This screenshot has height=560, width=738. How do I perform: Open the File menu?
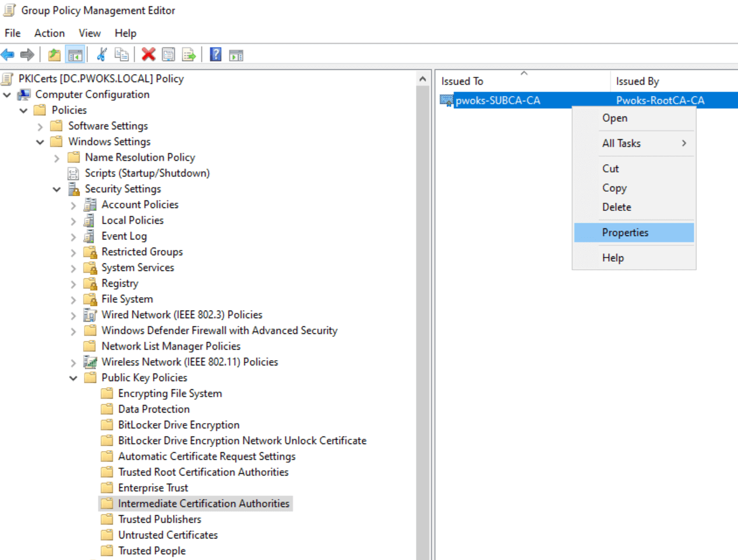pyautogui.click(x=13, y=33)
